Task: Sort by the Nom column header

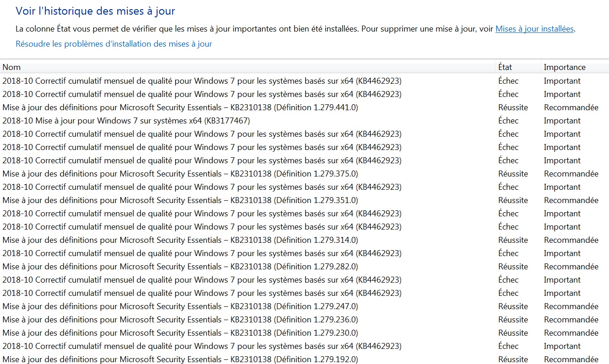Action: (x=248, y=67)
